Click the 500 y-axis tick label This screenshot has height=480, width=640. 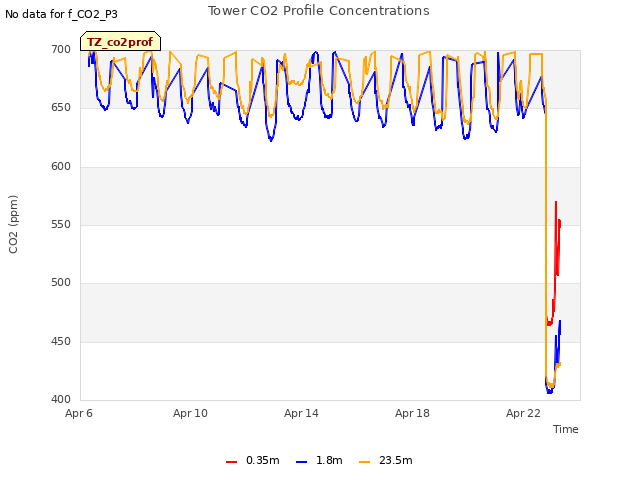point(61,282)
